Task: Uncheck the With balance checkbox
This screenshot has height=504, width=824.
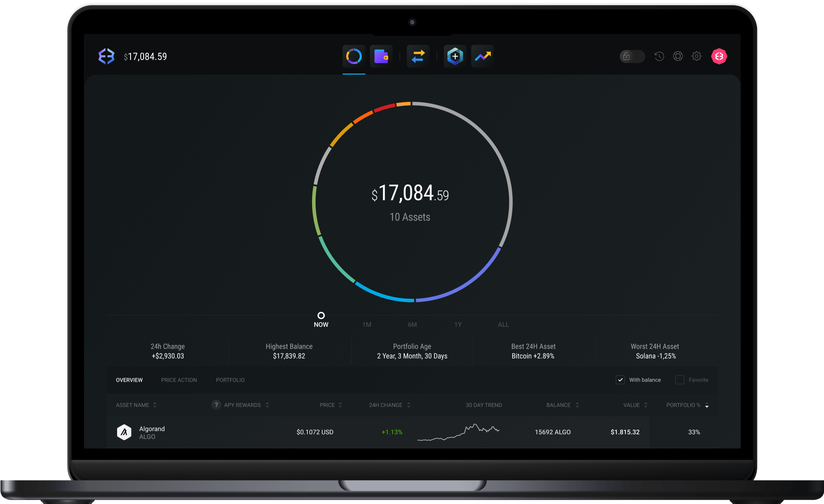Action: [620, 380]
